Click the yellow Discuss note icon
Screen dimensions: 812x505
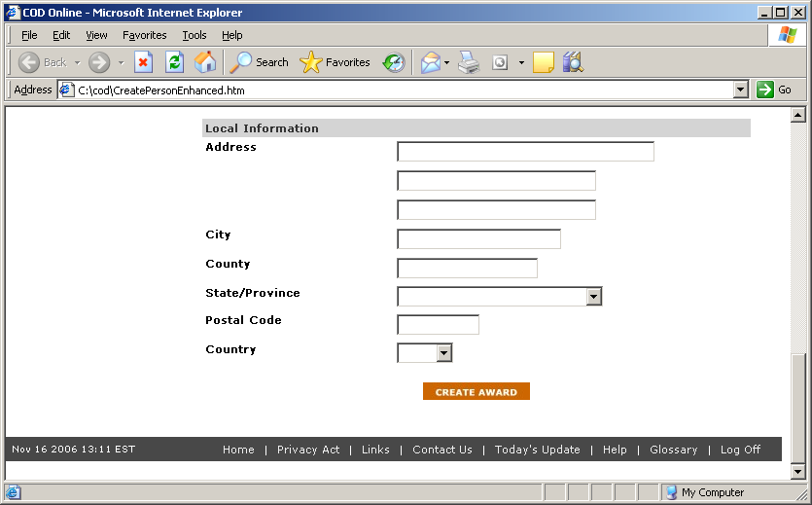tap(544, 62)
